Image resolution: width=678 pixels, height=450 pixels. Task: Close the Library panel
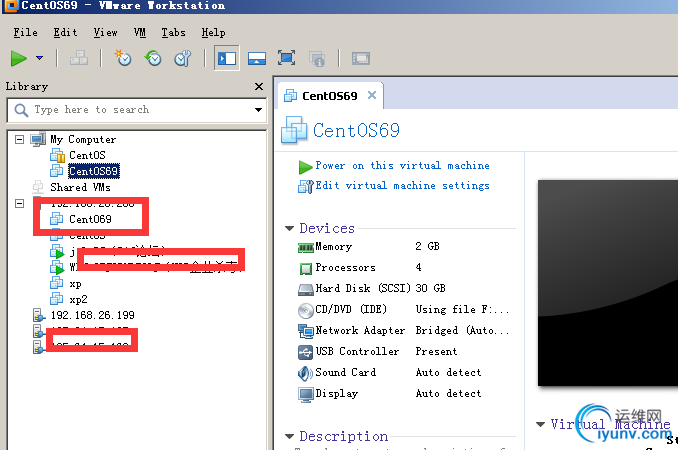tap(259, 86)
